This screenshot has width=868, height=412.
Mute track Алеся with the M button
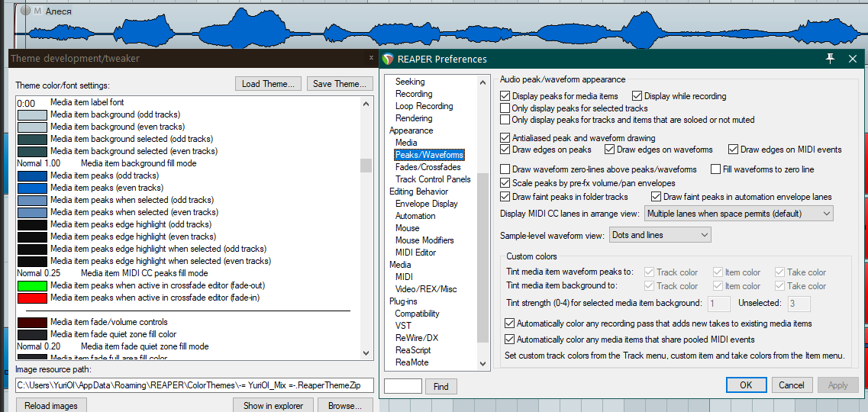pyautogui.click(x=37, y=11)
